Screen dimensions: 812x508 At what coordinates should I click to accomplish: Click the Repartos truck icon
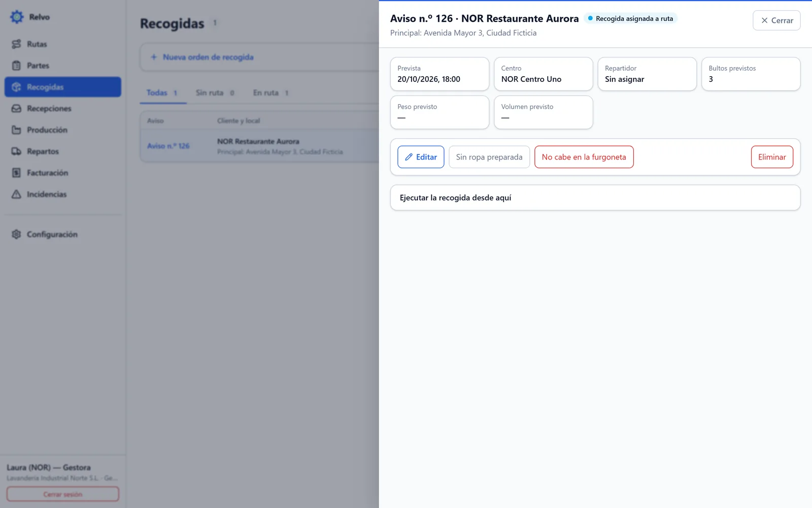point(16,151)
